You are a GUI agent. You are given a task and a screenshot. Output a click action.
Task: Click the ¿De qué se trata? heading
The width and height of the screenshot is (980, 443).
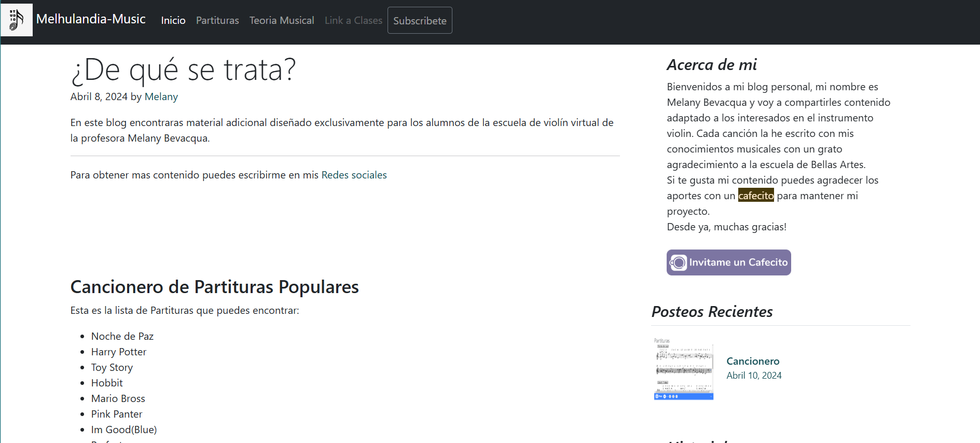tap(183, 70)
